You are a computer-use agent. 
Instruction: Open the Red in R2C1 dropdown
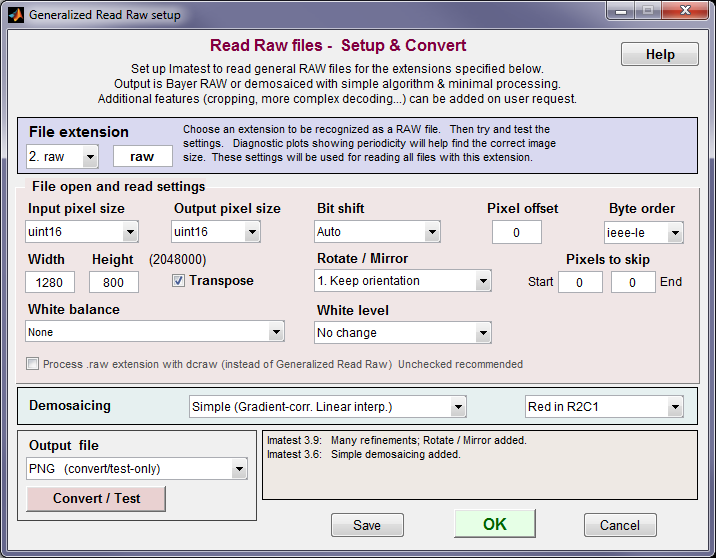[x=604, y=406]
